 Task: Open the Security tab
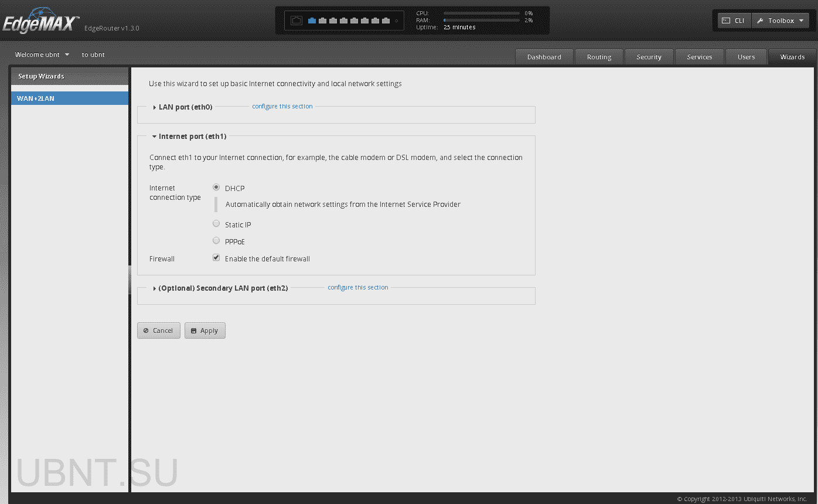point(649,57)
